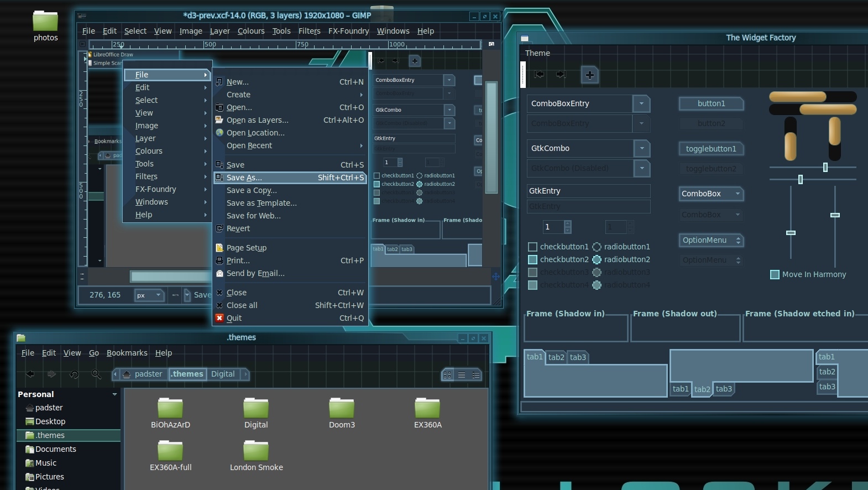Choose Close all in GIMP menu
Image resolution: width=868 pixels, height=490 pixels.
tap(290, 305)
